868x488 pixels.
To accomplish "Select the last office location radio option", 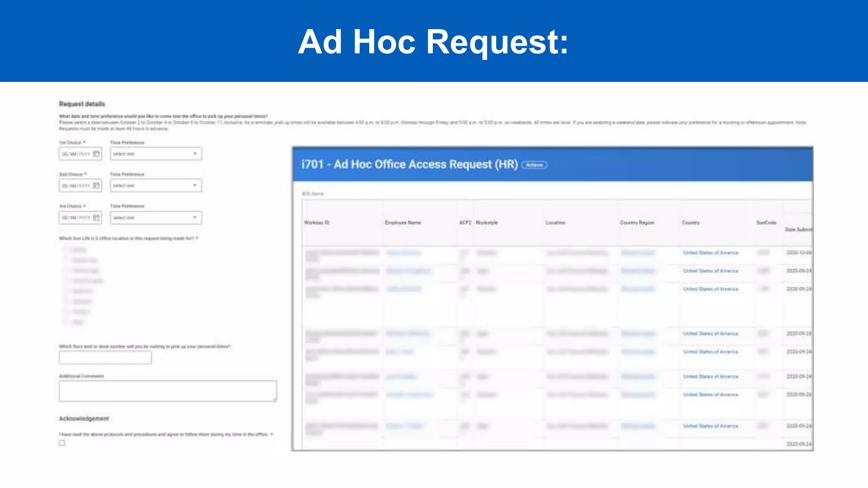I will click(x=66, y=322).
